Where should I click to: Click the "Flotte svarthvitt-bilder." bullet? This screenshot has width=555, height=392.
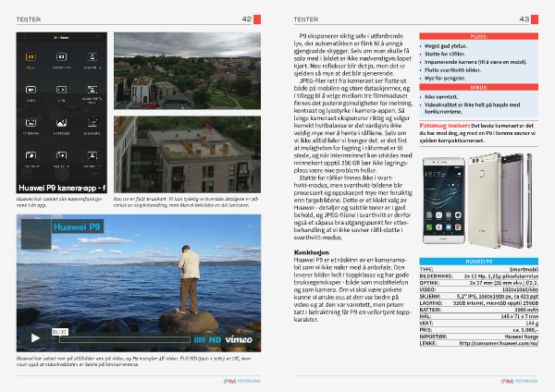point(452,70)
